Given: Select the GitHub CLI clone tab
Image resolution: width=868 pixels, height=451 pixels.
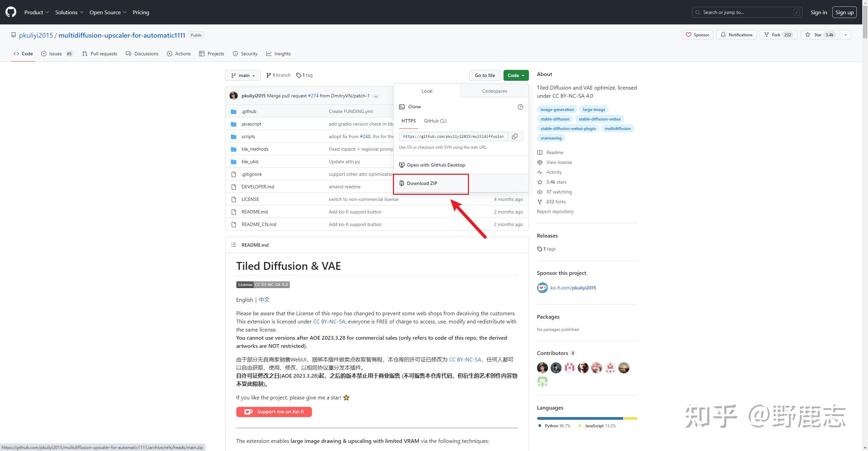Looking at the screenshot, I should [435, 121].
